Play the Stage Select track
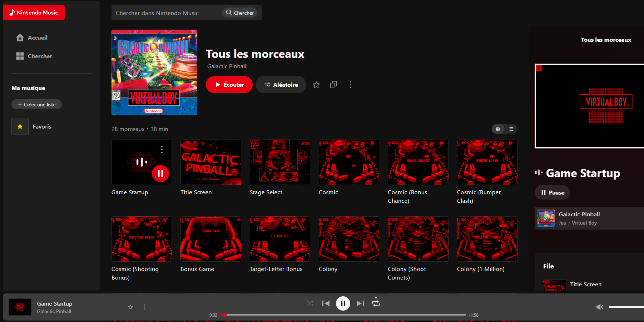This screenshot has width=644, height=322. [280, 162]
